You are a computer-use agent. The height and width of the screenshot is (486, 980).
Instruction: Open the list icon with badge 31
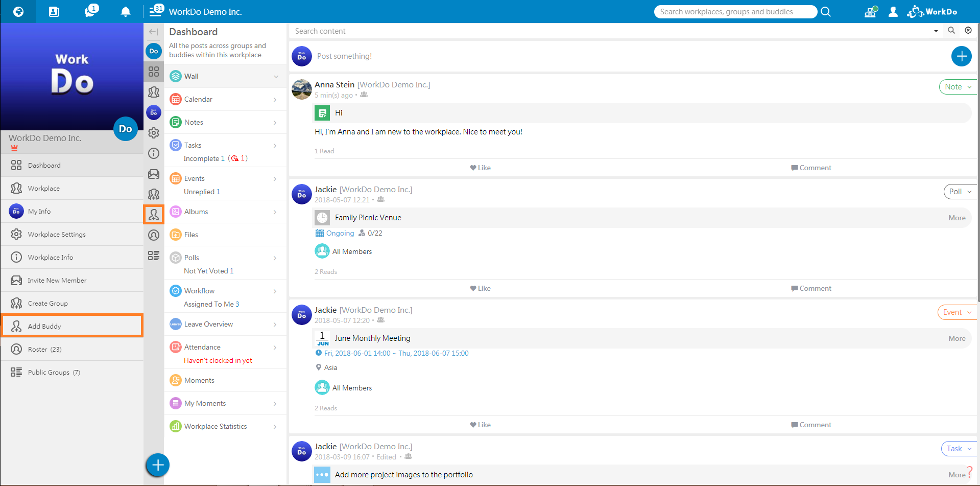156,11
